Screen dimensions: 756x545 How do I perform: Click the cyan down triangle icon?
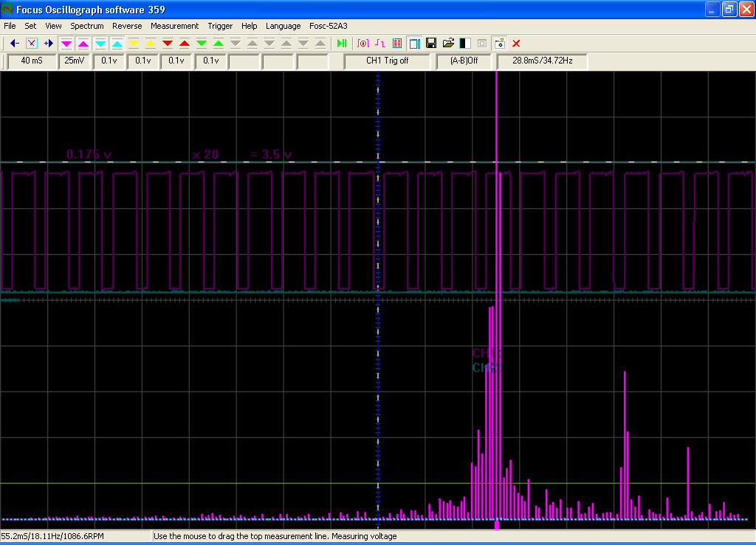(100, 44)
